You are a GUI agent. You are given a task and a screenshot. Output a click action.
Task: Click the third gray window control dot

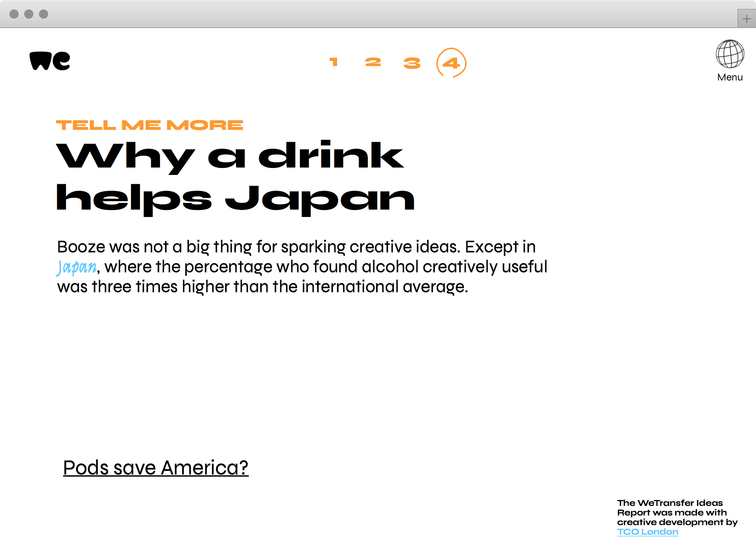(44, 14)
